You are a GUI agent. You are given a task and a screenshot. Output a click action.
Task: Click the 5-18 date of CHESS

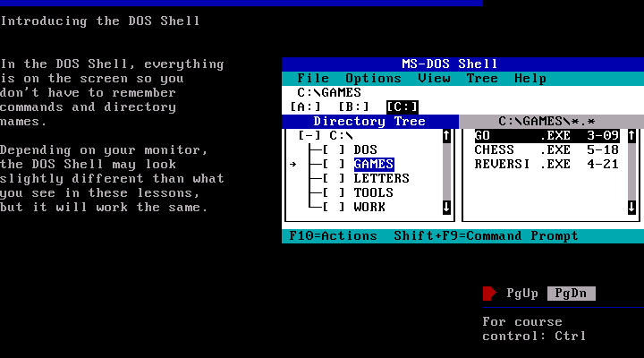click(603, 149)
